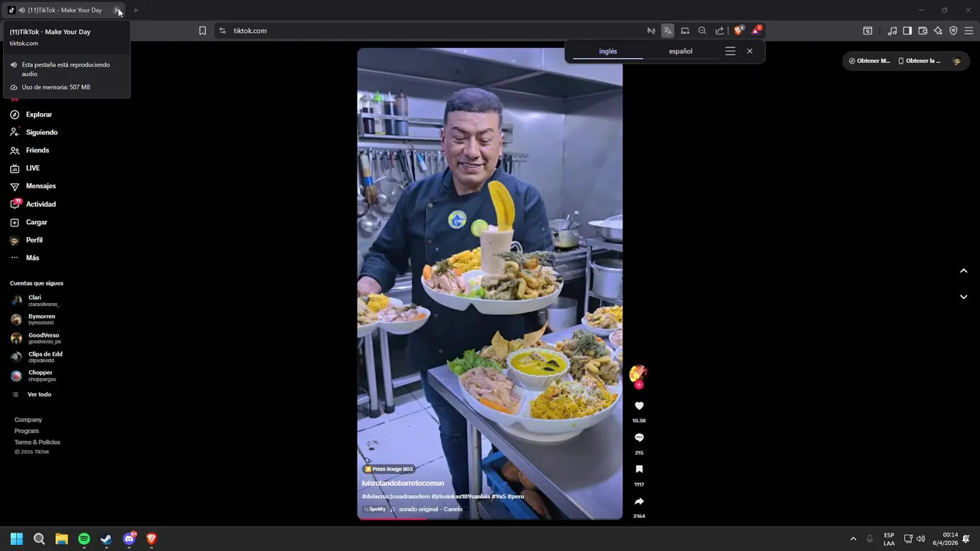Open browser main hamburger menu
This screenshot has height=551, width=980.
[969, 31]
